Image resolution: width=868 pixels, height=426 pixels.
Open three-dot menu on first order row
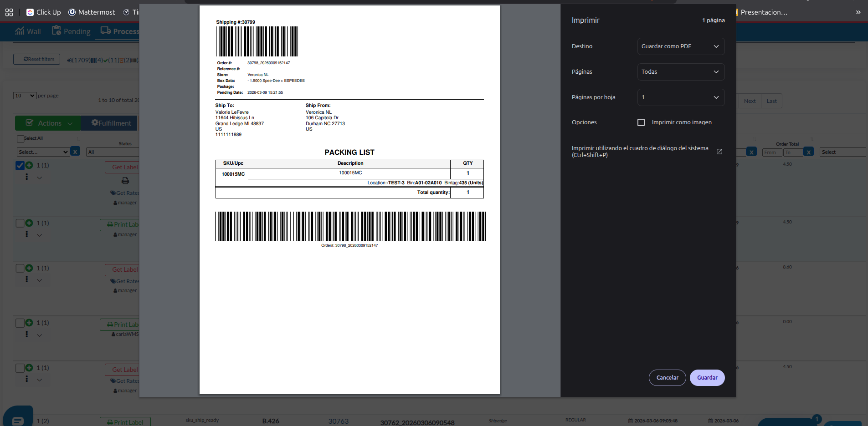[27, 177]
